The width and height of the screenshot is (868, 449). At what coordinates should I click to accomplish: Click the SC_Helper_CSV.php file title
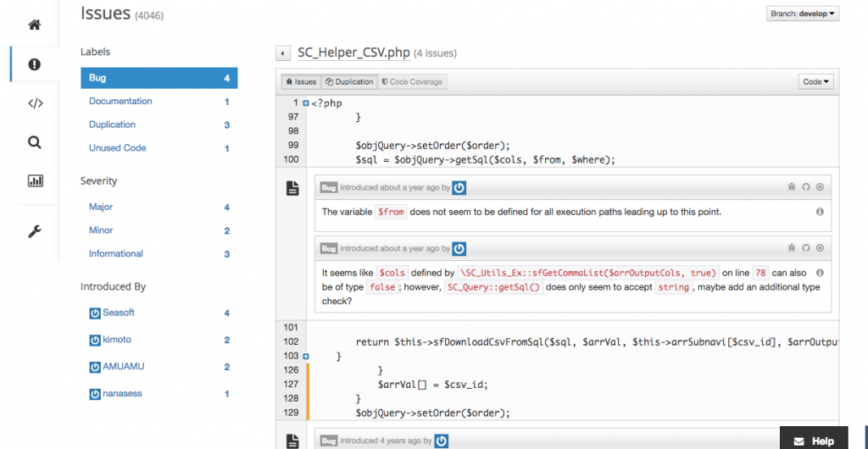(353, 53)
